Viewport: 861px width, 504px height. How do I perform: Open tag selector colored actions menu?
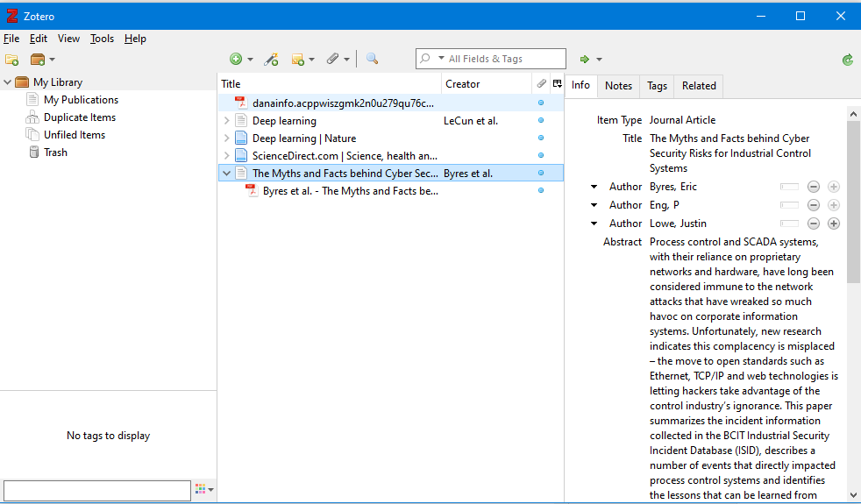[x=203, y=488]
